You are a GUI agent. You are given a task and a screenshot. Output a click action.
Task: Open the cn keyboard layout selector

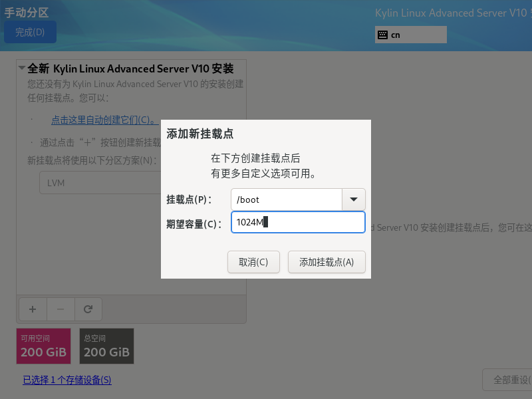410,34
